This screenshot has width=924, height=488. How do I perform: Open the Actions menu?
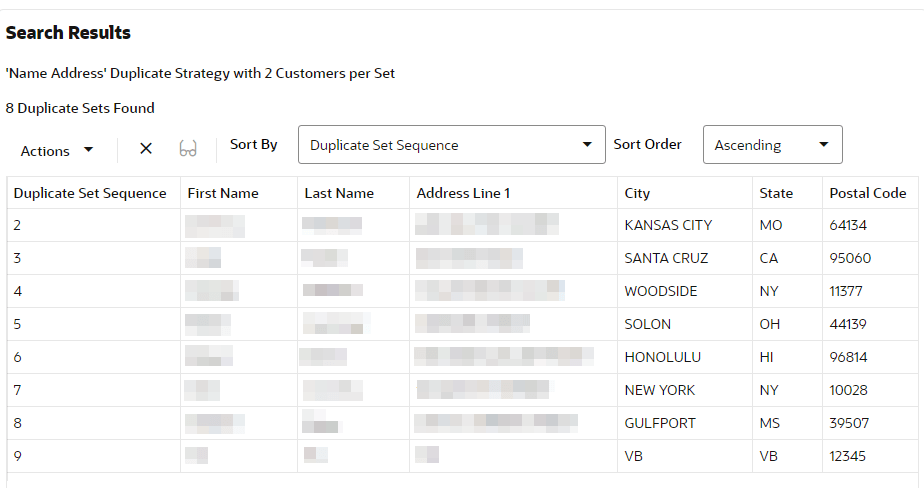tap(56, 151)
